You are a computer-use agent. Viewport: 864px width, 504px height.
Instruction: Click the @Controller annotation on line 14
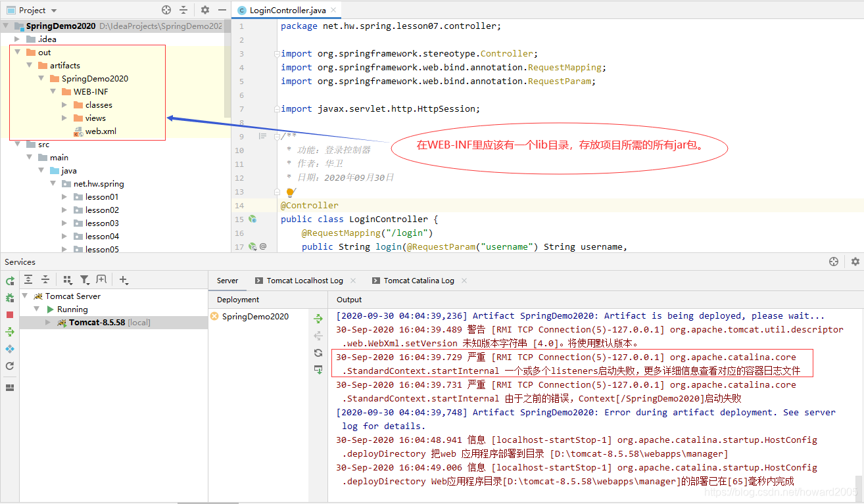[310, 206]
